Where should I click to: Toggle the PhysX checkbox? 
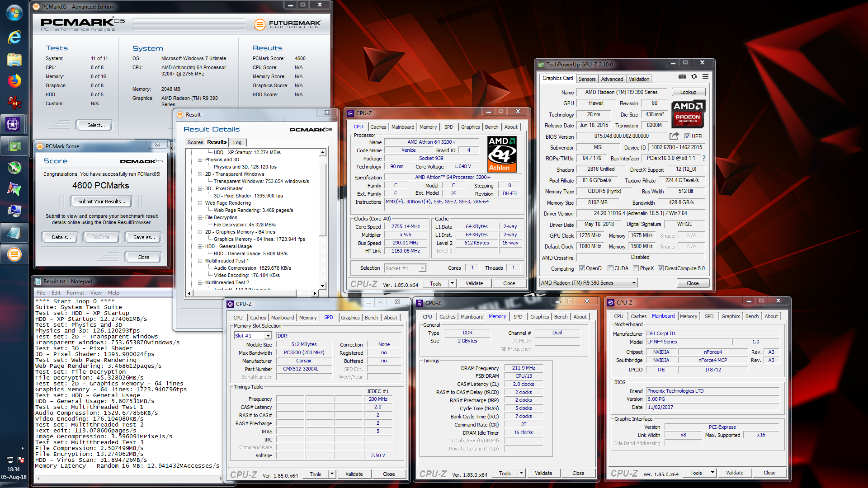[x=636, y=268]
